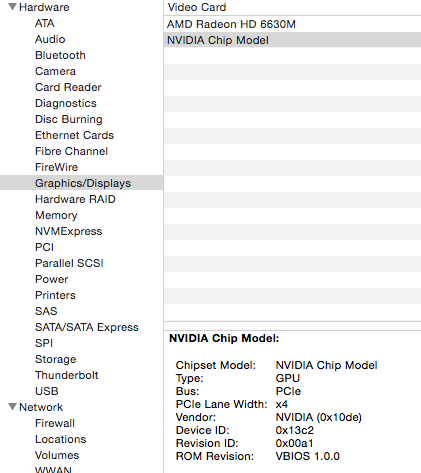Select Firewall under Network
Screen dimensions: 421x473
[55, 423]
